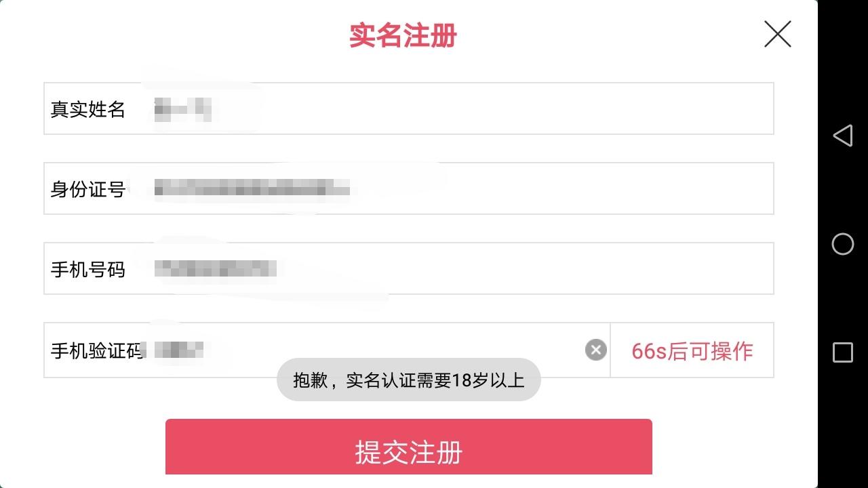Viewport: 868px width, 488px height.
Task: Tap the 抱歉，实名认证需要18岁以上 toast message
Action: click(x=409, y=380)
